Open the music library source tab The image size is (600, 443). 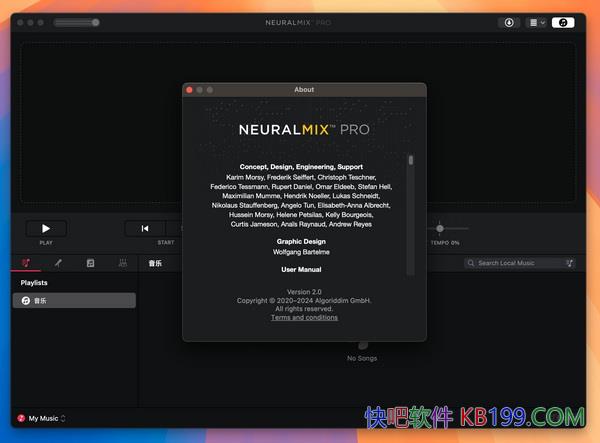(x=26, y=263)
